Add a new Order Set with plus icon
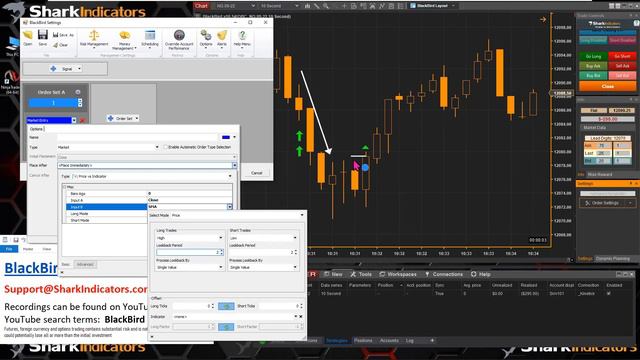The height and width of the screenshot is (360, 640). [x=110, y=118]
